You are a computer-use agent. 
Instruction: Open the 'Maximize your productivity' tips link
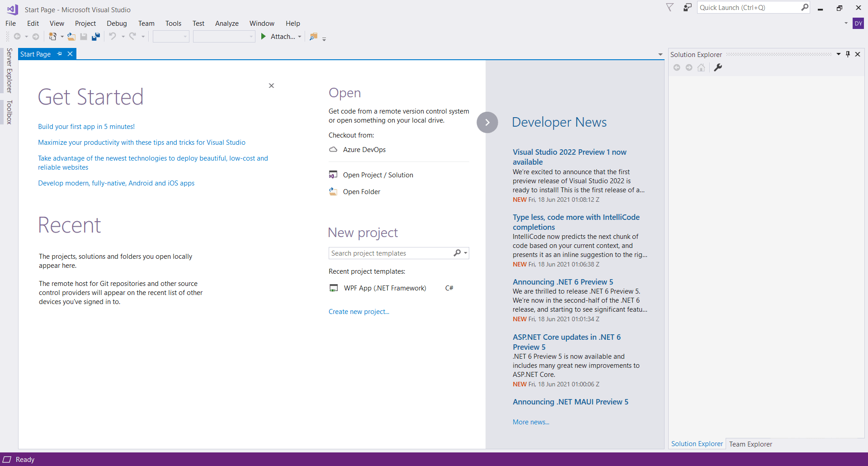(x=142, y=143)
